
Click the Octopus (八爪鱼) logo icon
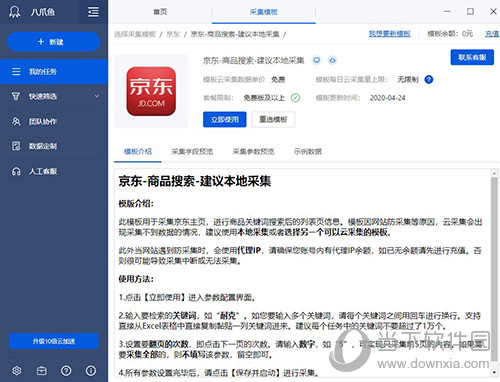click(x=15, y=12)
